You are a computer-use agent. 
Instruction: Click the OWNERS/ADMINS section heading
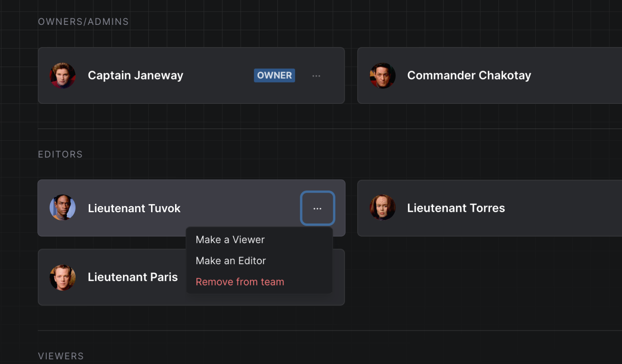coord(84,22)
